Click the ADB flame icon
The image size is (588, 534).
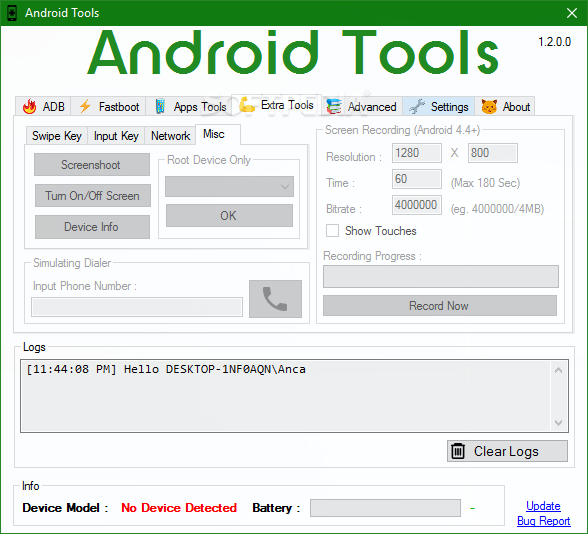29,106
